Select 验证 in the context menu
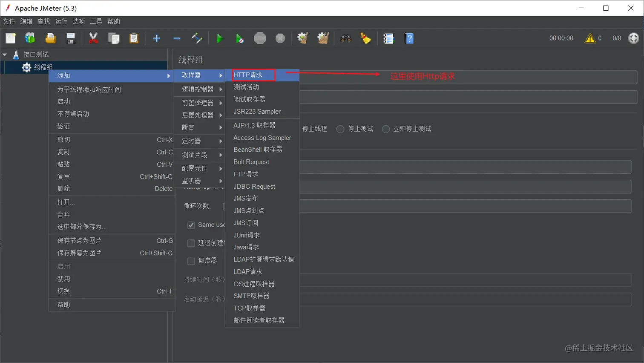 tap(112, 126)
